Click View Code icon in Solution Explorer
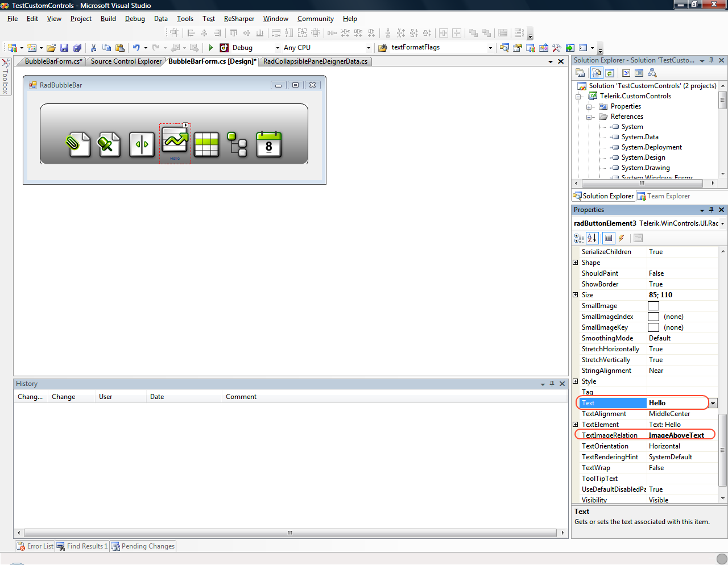Screen dimensions: 728x565 tap(626, 73)
